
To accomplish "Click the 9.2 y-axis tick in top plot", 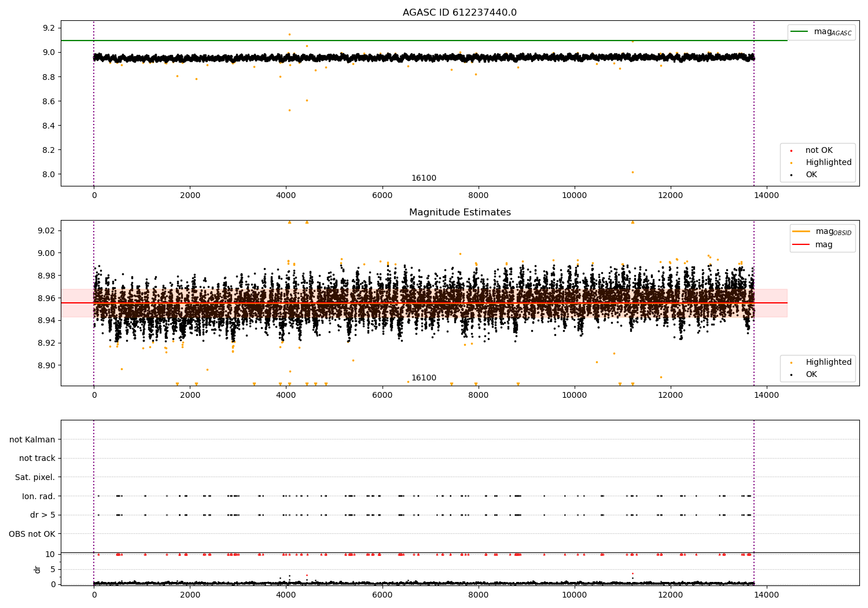I will (49, 28).
